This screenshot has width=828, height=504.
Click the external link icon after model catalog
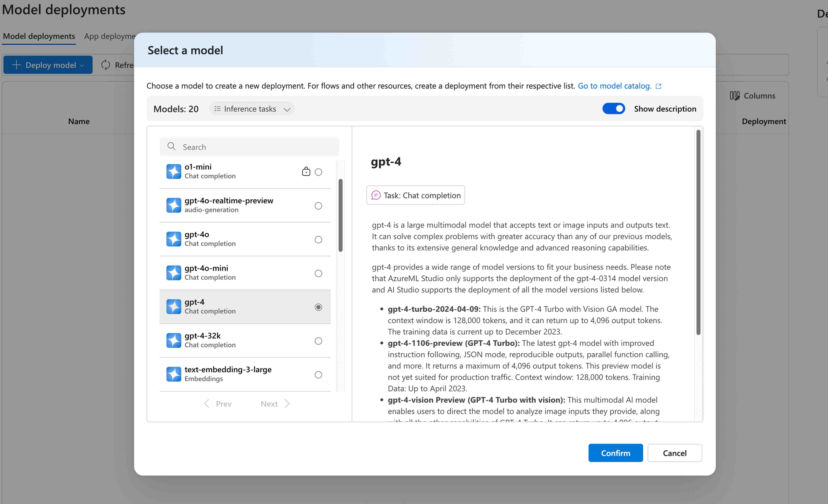[658, 86]
